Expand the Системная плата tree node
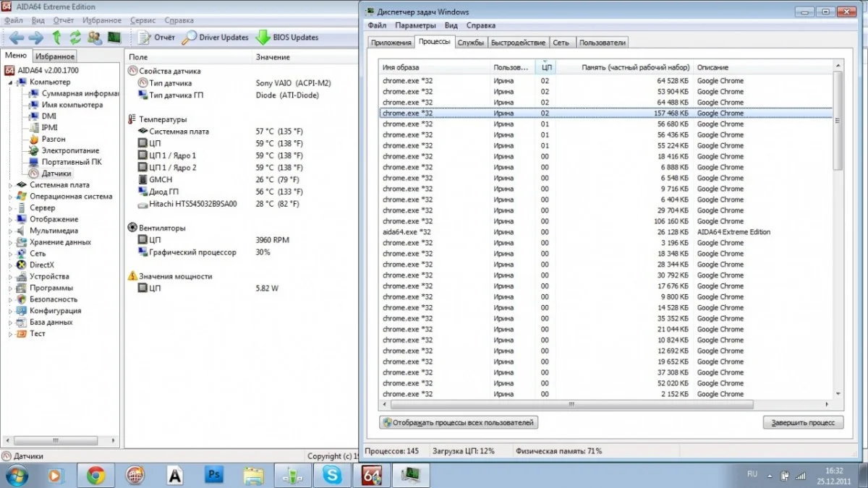The height and width of the screenshot is (488, 868). tap(11, 185)
